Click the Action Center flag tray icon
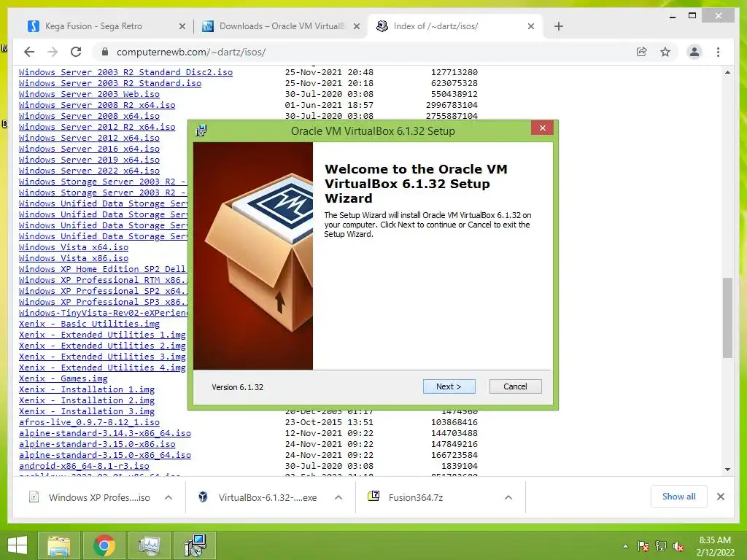 pos(643,546)
